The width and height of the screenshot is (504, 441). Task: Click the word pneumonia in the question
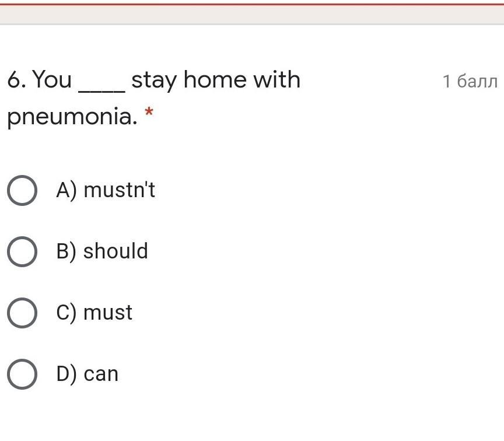coord(72,116)
